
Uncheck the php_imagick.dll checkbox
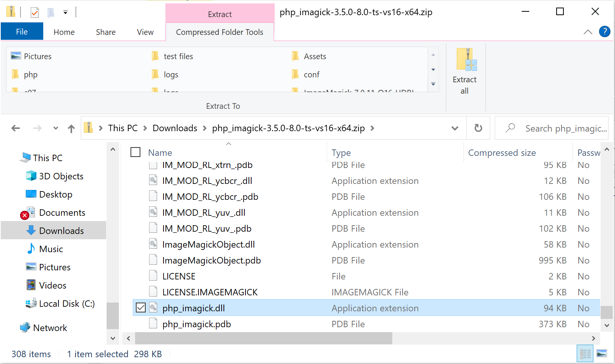[x=141, y=308]
